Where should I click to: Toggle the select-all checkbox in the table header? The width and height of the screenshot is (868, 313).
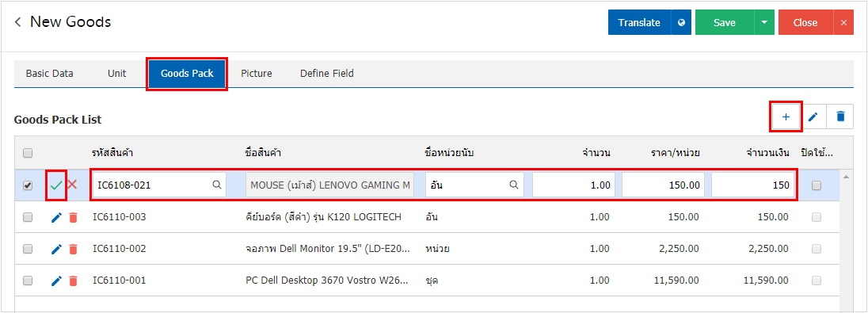pos(28,153)
